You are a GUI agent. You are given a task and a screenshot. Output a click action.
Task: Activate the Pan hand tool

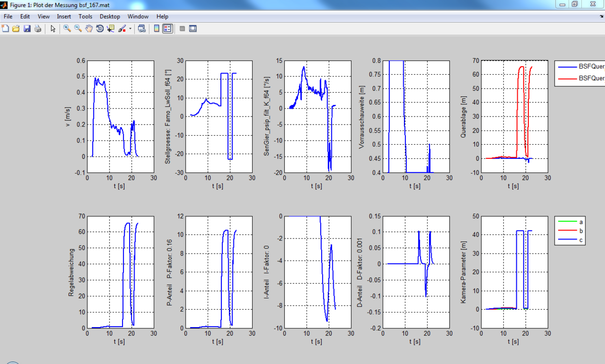click(89, 29)
